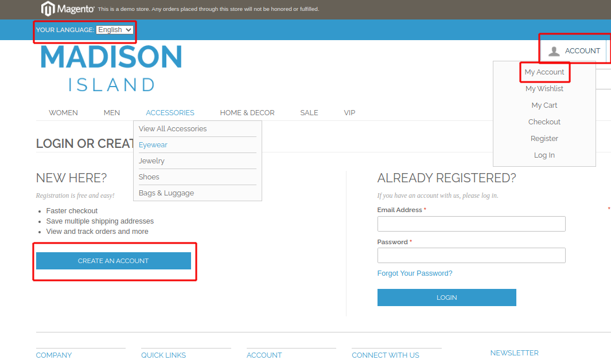Click the Login button

(x=446, y=298)
